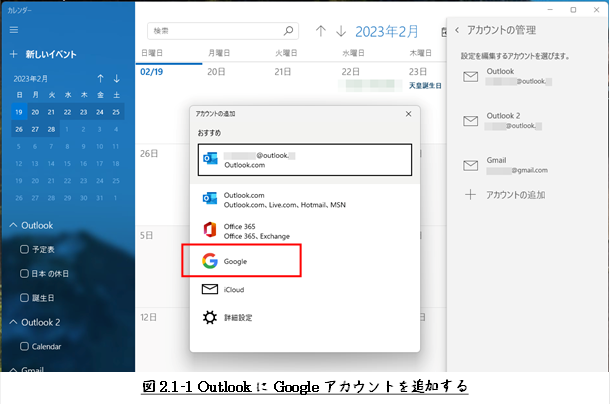
Task: Open the 12日 day cell
Action: [x=163, y=342]
